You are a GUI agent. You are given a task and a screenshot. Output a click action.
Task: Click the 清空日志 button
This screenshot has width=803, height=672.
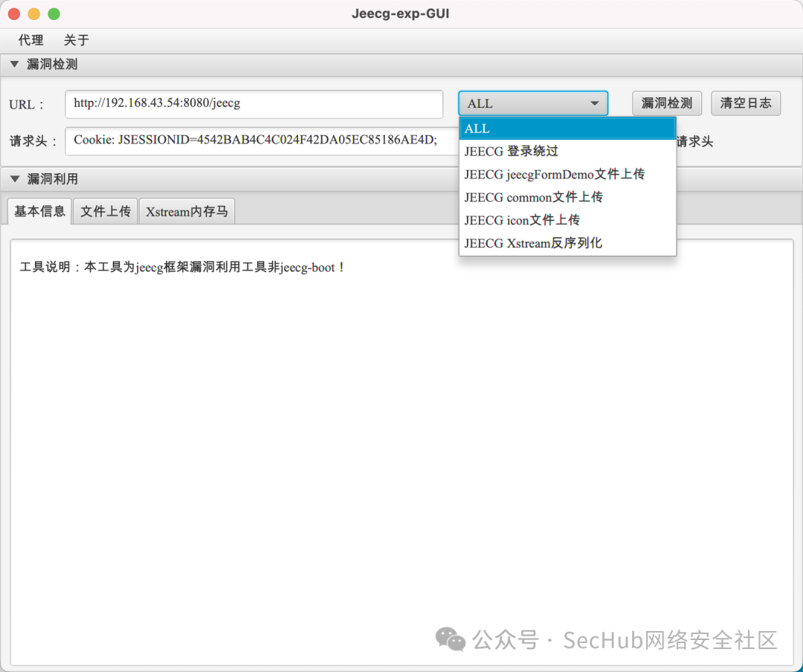point(746,103)
